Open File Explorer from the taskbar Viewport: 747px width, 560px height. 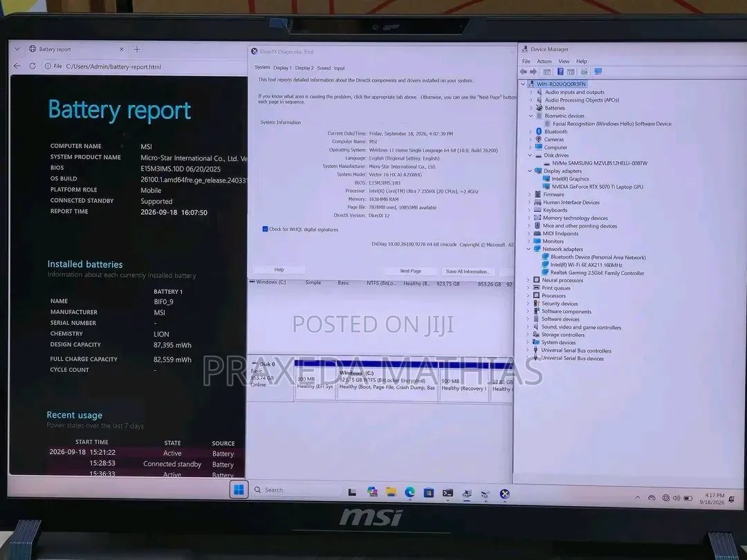pos(391,492)
